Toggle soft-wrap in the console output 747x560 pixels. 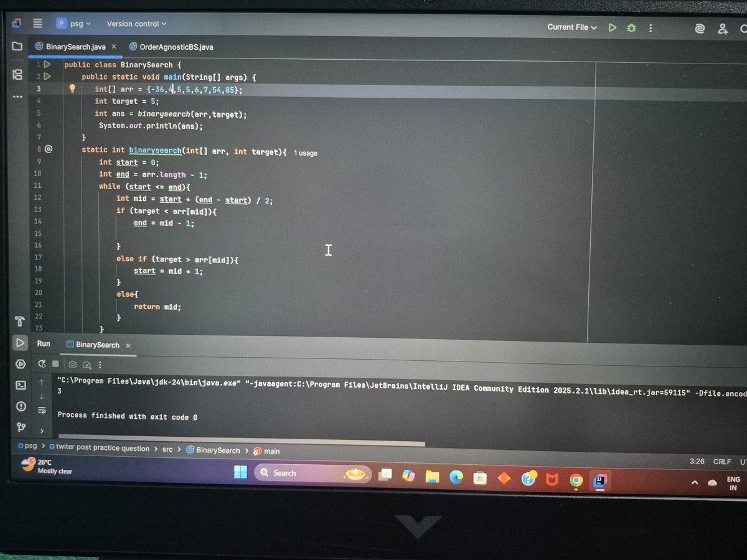click(x=42, y=411)
